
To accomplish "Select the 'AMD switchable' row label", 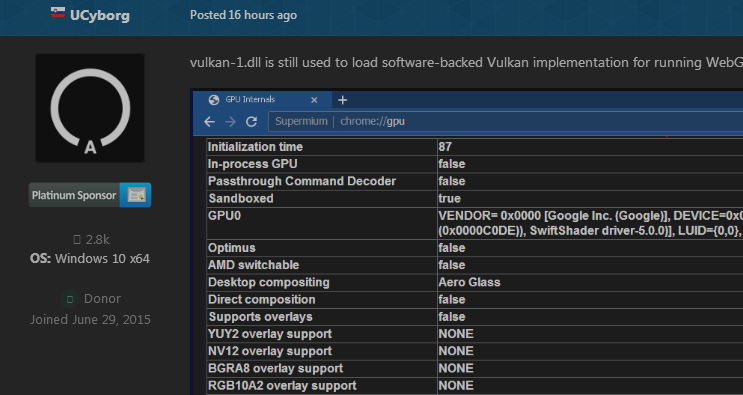I will coord(254,265).
